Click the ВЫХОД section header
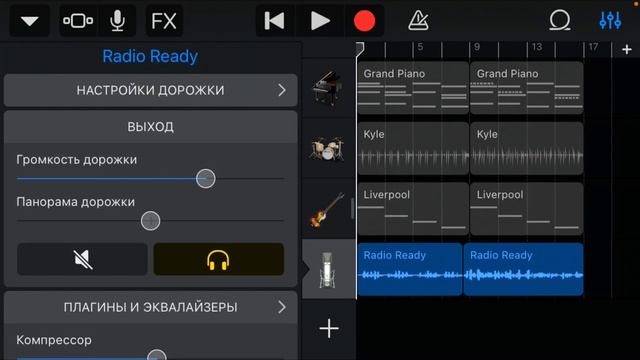Viewport: 640px width, 360px height. [x=151, y=127]
